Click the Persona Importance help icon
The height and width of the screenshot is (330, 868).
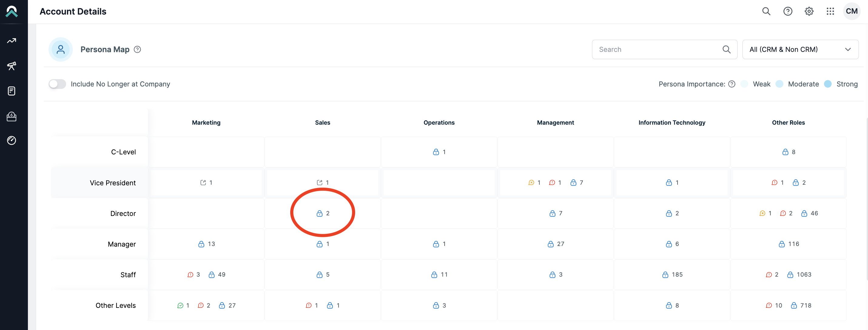732,84
